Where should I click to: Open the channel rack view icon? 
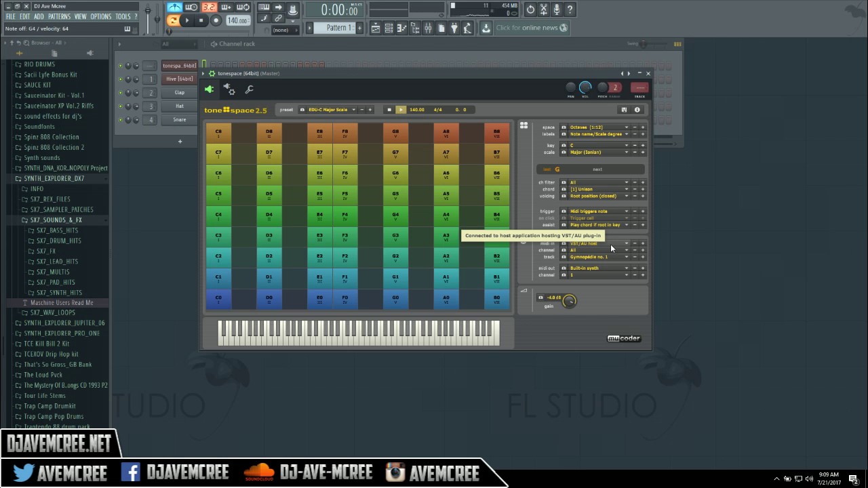coord(389,28)
